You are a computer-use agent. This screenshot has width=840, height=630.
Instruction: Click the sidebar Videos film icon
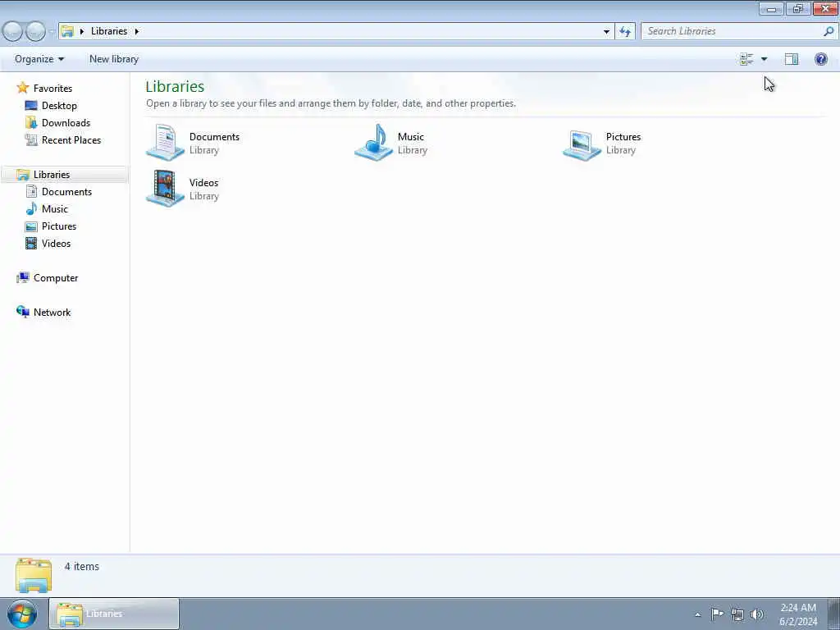pyautogui.click(x=31, y=243)
